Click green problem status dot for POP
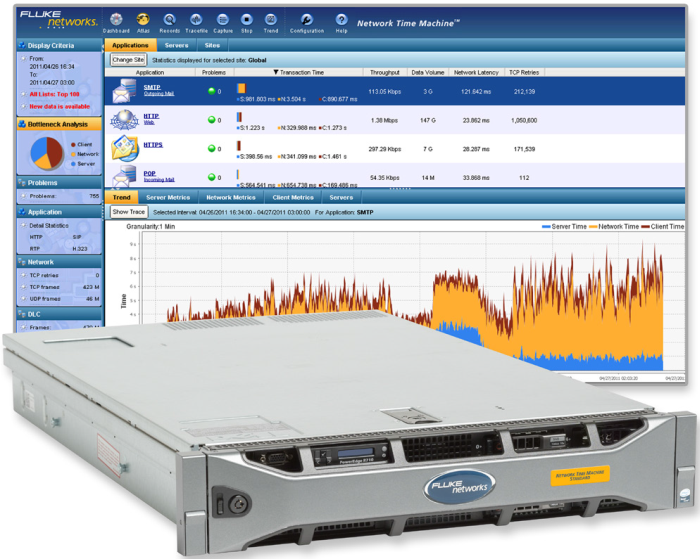700x559 pixels. click(212, 177)
